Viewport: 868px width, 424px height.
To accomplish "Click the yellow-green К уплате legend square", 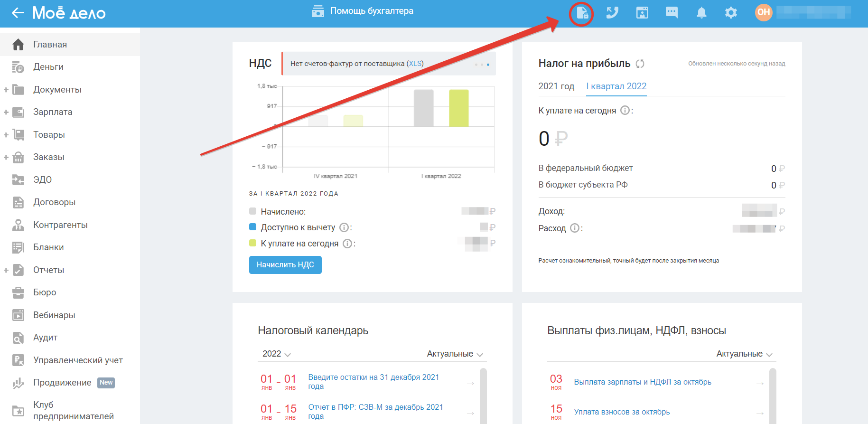I will (x=252, y=243).
